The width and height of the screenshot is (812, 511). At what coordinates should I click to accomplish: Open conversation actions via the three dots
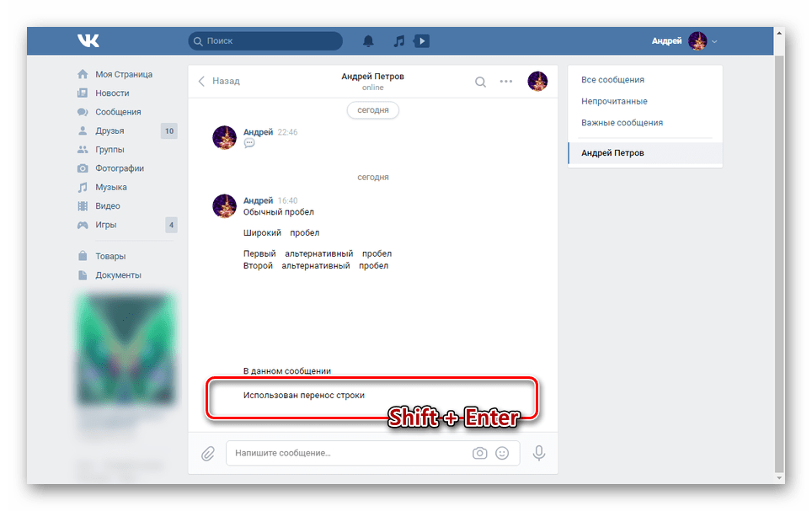[506, 82]
